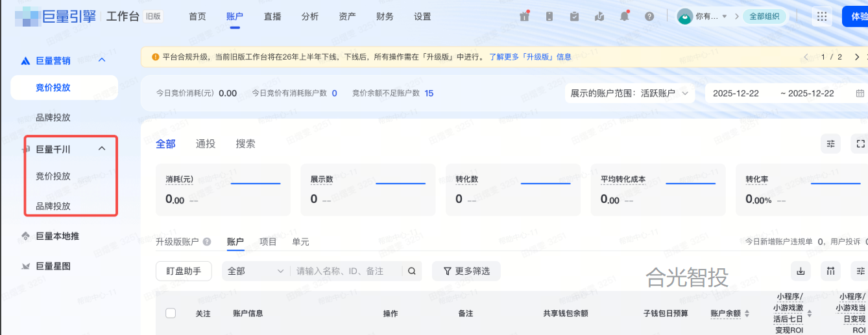Screen dimensions: 868x335
Task: Click the 巨量星图 sidebar icon
Action: pyautogui.click(x=25, y=266)
